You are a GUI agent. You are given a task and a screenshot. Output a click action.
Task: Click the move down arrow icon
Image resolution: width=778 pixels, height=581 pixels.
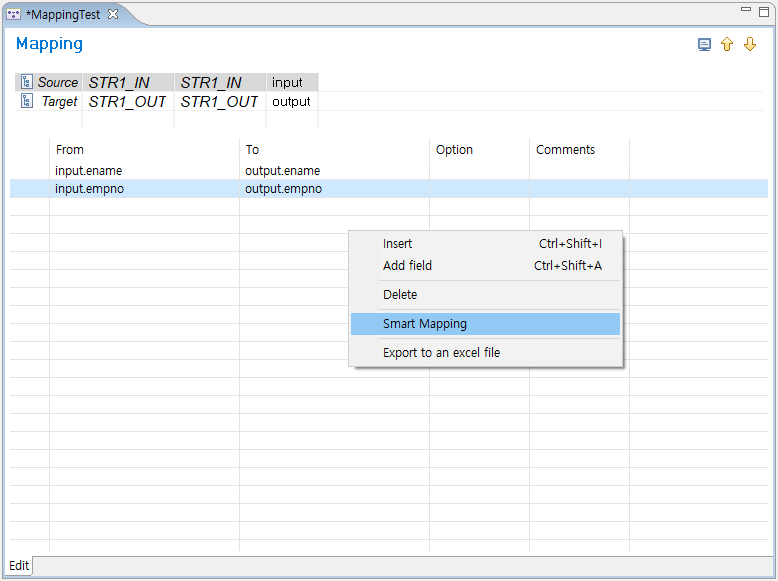tap(750, 45)
